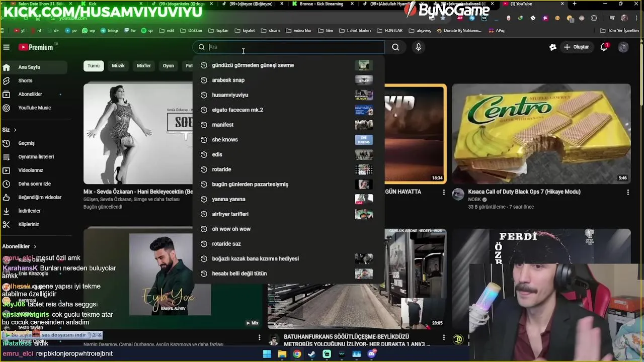This screenshot has width=644, height=362.
Task: Open more options for Call of Duty video
Action: point(628,193)
